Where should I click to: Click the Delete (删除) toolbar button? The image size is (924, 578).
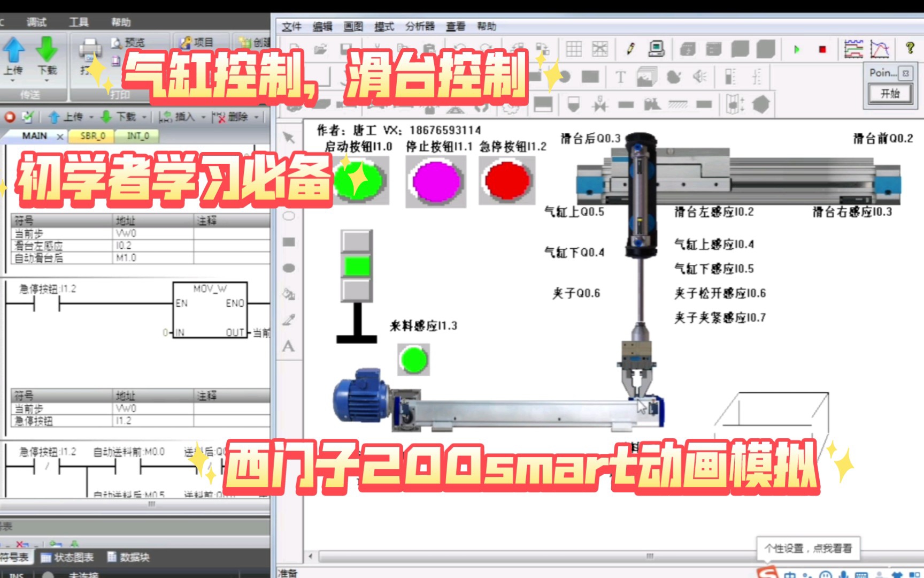click(x=230, y=116)
